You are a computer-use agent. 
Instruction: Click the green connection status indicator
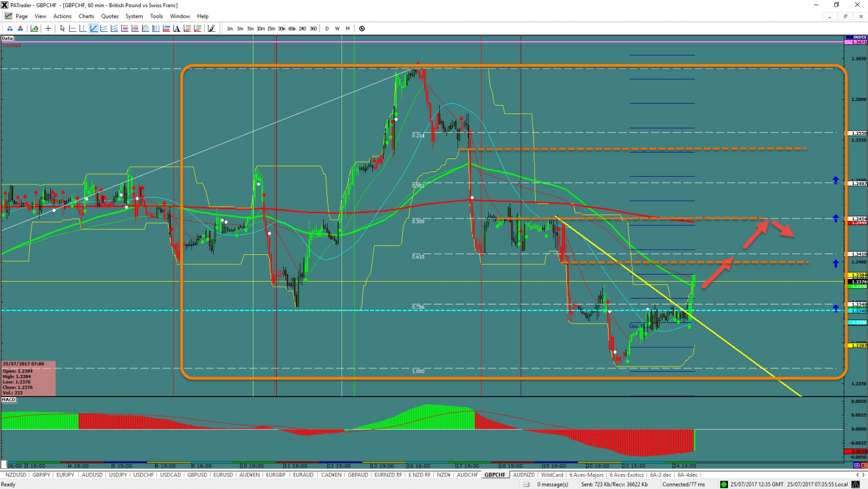coord(724,484)
